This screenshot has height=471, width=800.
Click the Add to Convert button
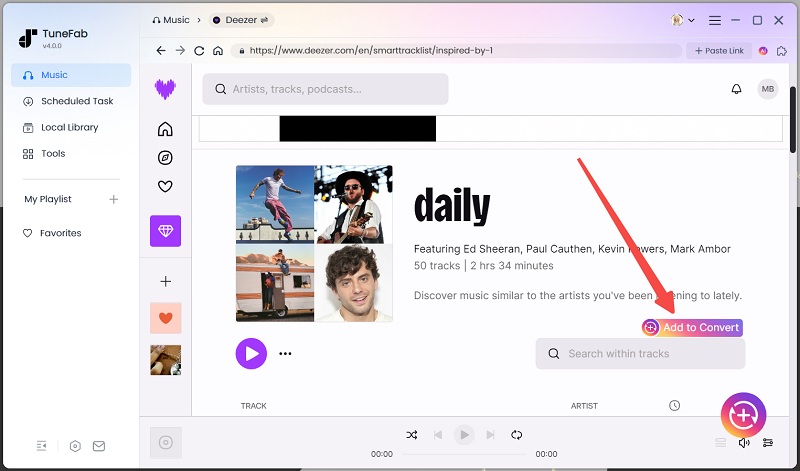pyautogui.click(x=692, y=327)
